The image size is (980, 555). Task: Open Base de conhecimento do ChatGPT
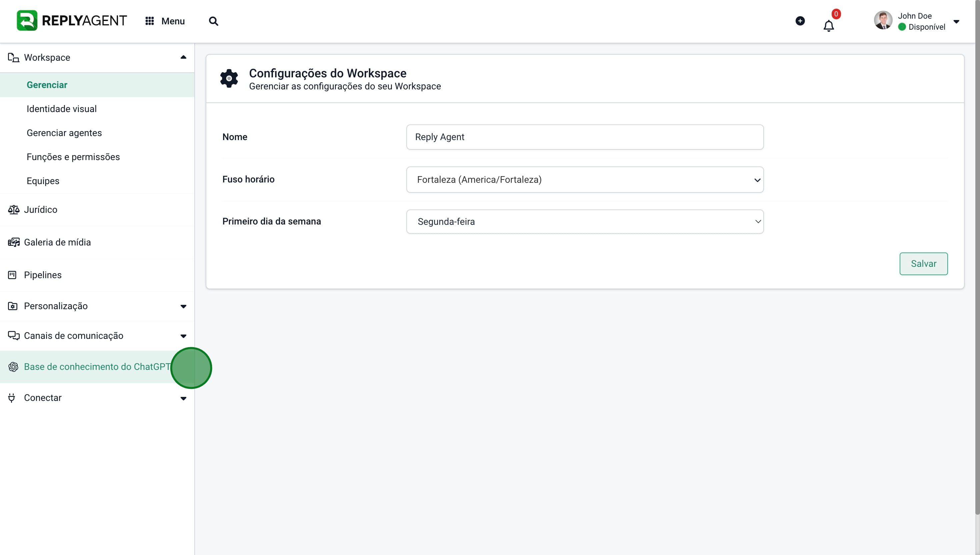(x=97, y=367)
